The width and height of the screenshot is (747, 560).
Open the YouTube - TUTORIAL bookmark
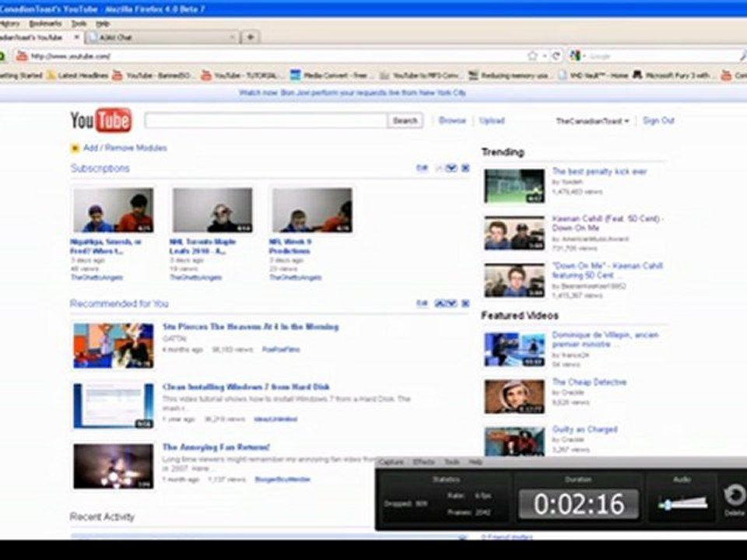tap(241, 75)
